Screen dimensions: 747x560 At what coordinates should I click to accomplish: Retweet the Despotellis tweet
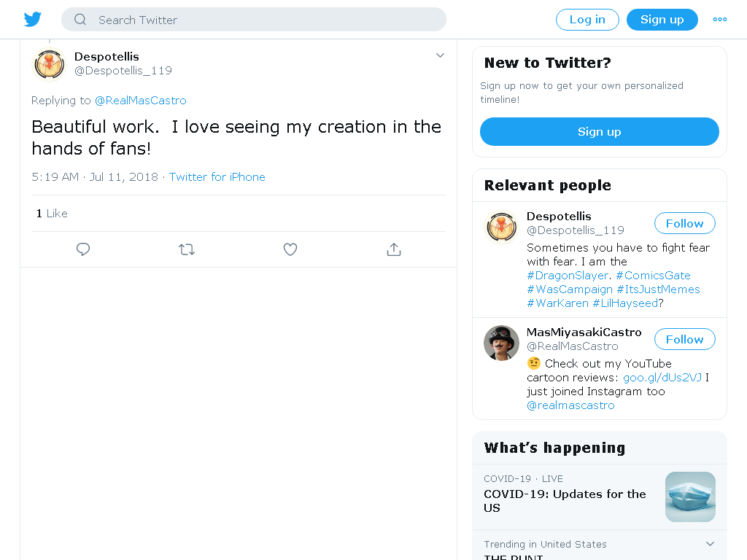187,249
